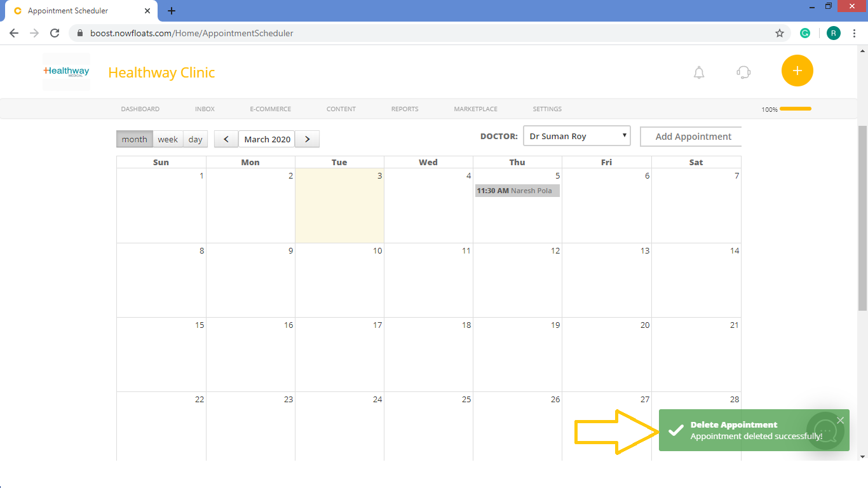Open the Doctor dropdown Dr Suman Roy

(577, 136)
